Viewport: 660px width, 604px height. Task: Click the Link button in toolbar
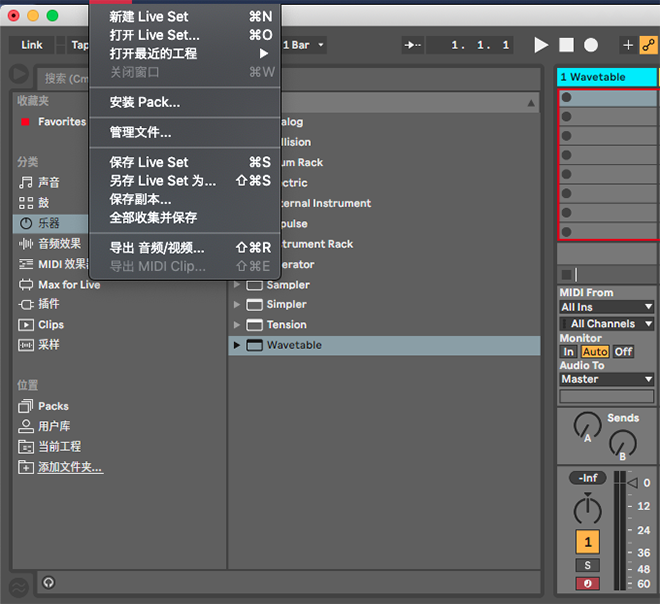(x=32, y=45)
